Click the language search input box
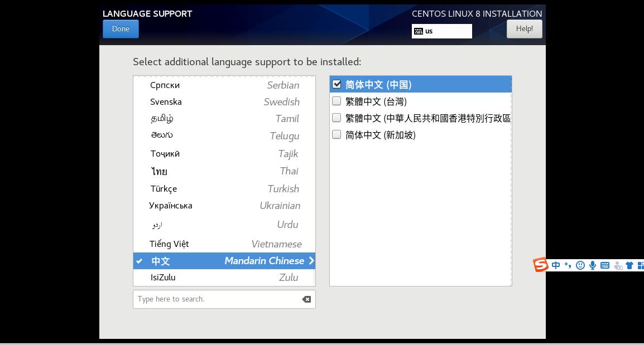The height and width of the screenshot is (345, 644). [218, 299]
